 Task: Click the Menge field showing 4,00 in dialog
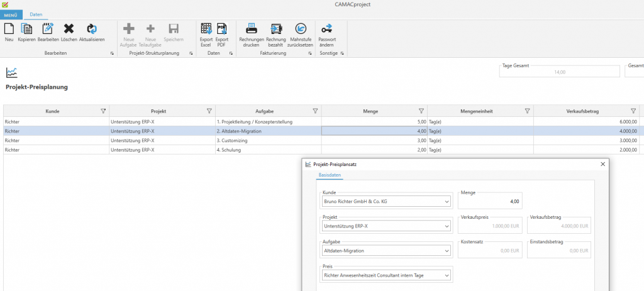point(490,202)
